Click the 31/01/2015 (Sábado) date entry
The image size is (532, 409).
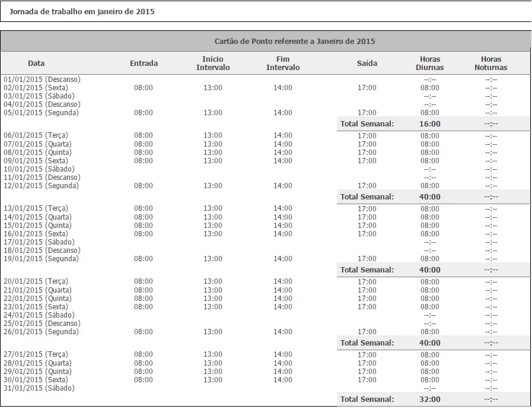[x=39, y=388]
